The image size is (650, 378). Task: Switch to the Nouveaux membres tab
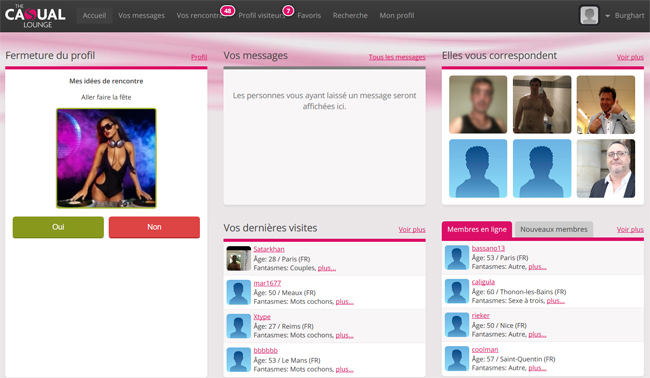(x=554, y=229)
